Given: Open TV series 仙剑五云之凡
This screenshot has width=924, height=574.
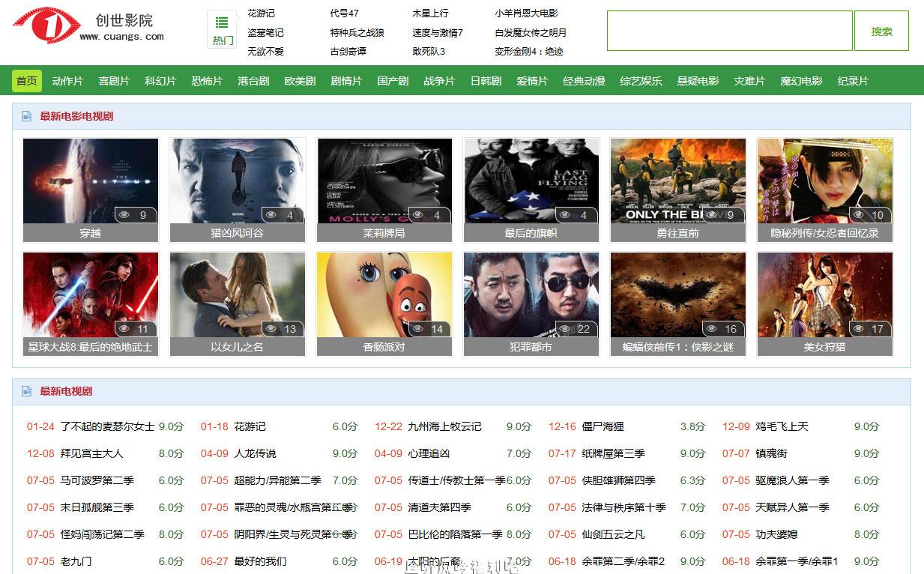Looking at the screenshot, I should (x=613, y=534).
